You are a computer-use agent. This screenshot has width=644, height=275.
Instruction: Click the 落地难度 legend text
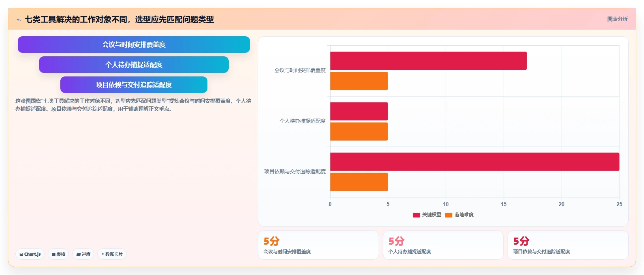tap(464, 215)
